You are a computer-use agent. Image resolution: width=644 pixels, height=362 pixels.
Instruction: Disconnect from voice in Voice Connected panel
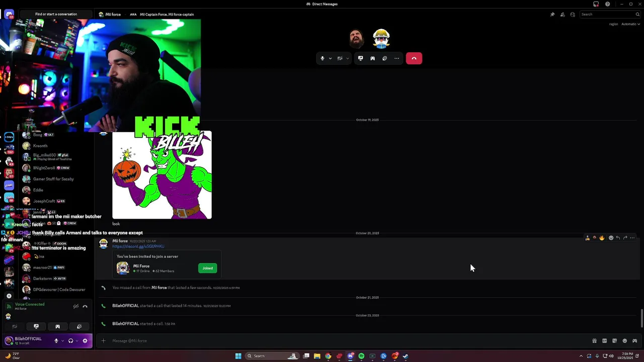pyautogui.click(x=85, y=306)
